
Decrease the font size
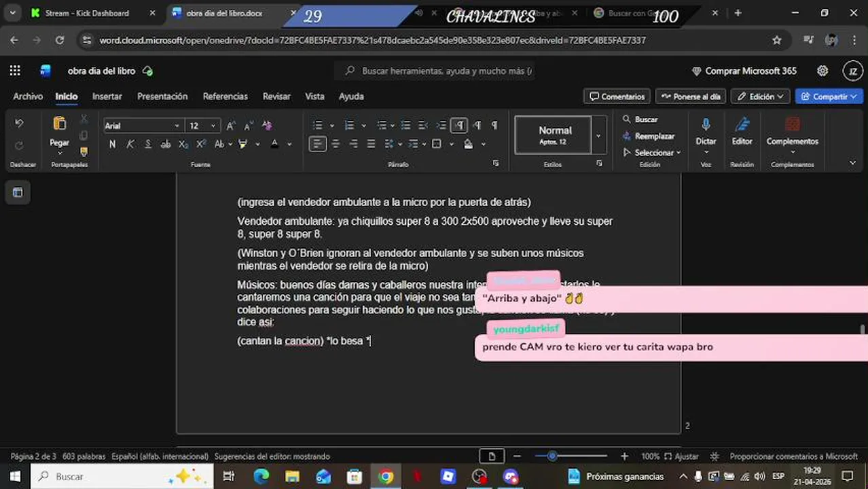tap(249, 126)
